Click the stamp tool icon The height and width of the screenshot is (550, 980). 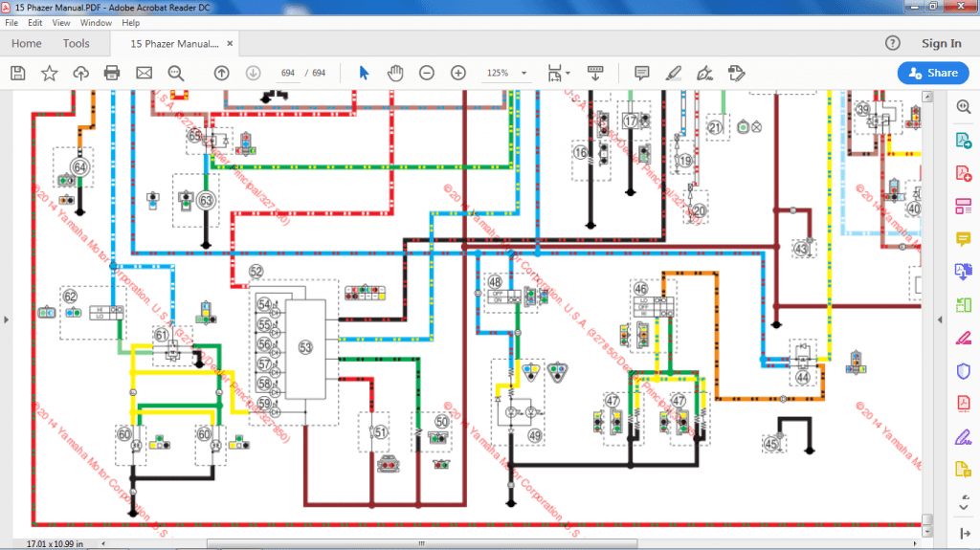[x=736, y=73]
